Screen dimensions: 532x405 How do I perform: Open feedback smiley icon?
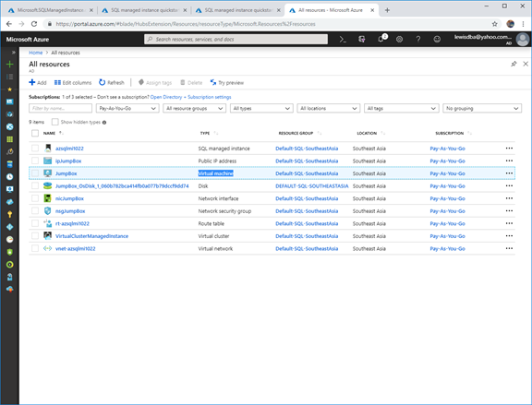coord(437,40)
